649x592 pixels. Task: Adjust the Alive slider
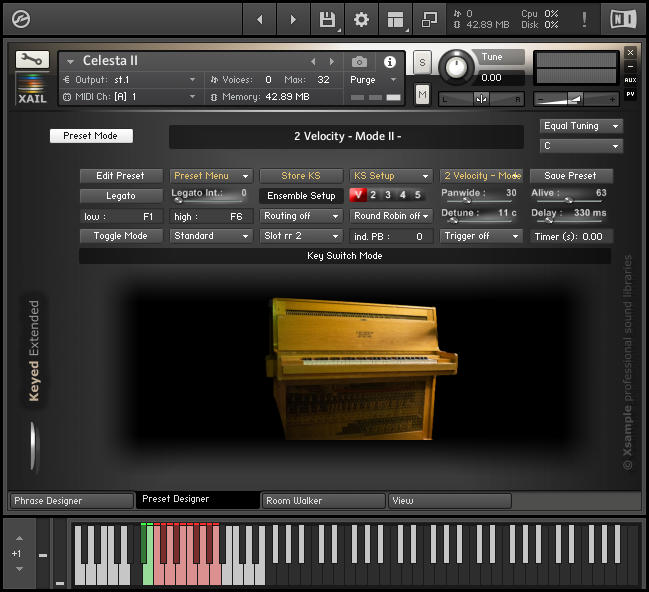click(x=569, y=200)
